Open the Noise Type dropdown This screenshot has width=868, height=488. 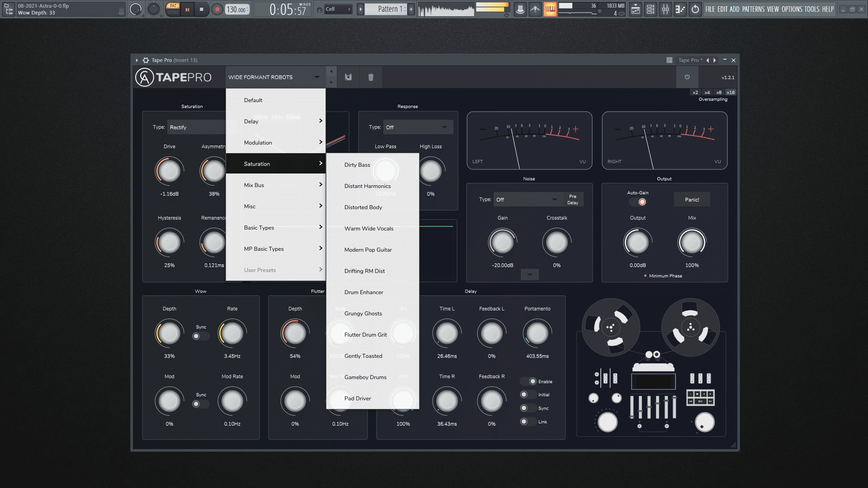point(527,199)
